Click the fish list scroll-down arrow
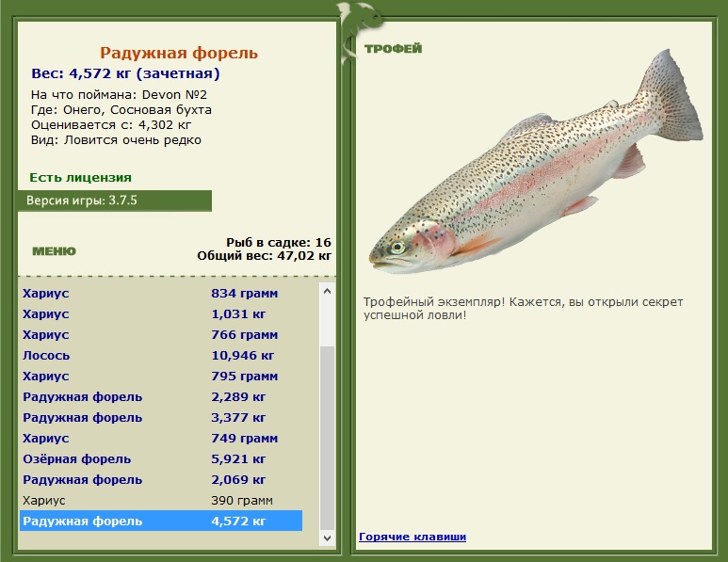Screen dimensions: 728x562 point(327,538)
